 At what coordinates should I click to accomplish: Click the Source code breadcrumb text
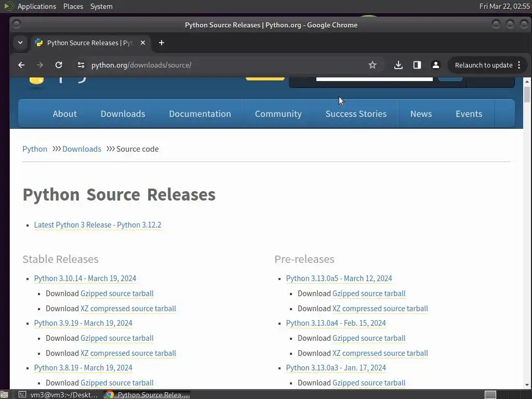pos(137,149)
